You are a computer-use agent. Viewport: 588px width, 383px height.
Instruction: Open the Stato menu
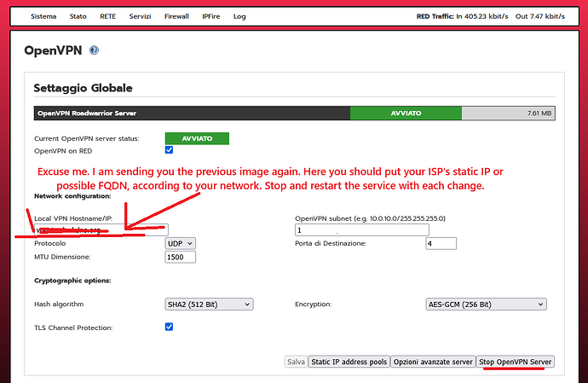[x=78, y=16]
